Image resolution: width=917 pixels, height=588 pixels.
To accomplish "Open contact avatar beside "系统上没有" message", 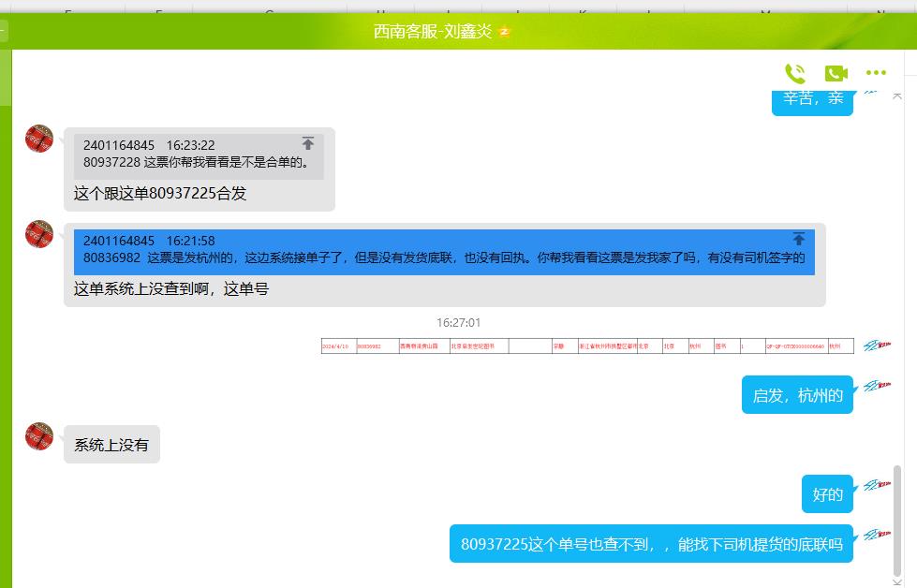I will [x=39, y=437].
